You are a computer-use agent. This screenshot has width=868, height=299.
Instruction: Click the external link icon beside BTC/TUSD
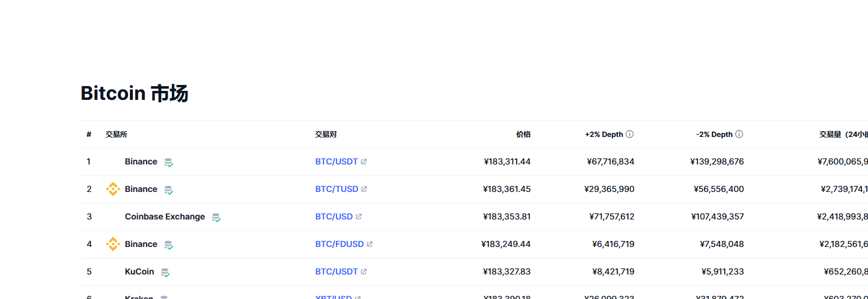(364, 189)
